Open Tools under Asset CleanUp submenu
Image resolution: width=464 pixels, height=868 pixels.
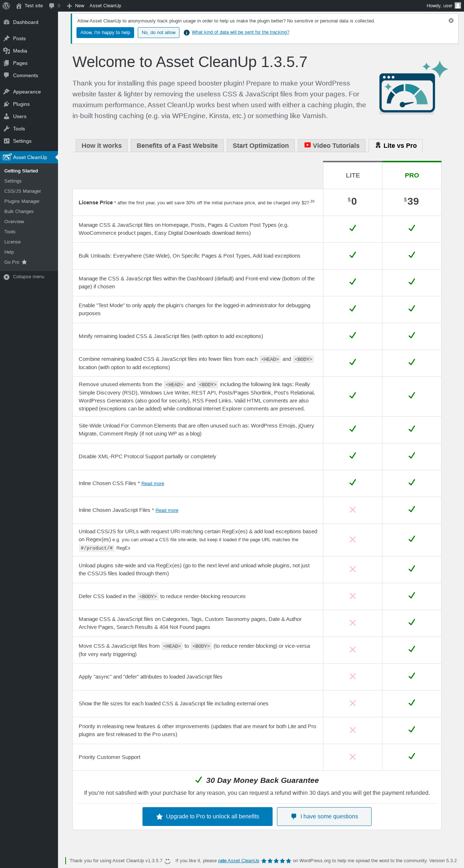point(10,232)
